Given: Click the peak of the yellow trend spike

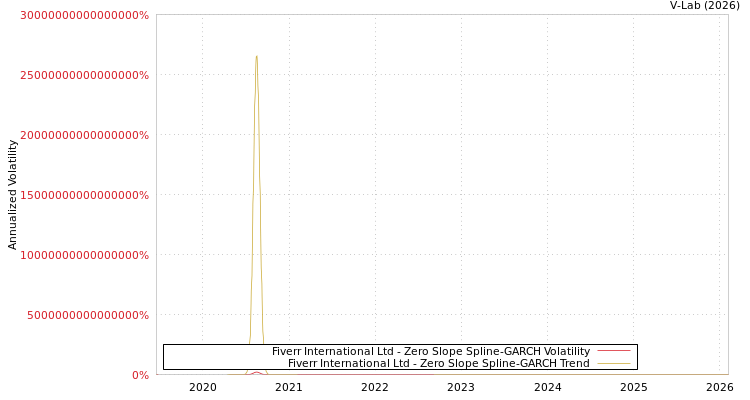Looking at the screenshot, I should pyautogui.click(x=256, y=56).
